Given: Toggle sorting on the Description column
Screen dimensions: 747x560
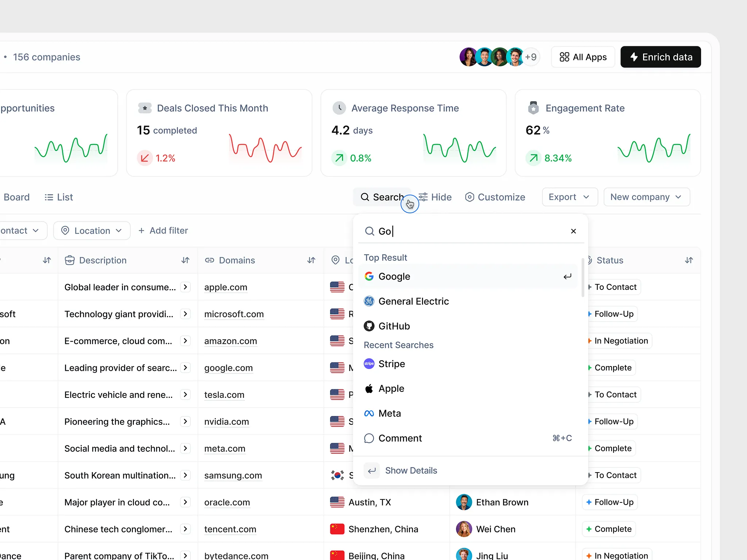Looking at the screenshot, I should [x=185, y=260].
